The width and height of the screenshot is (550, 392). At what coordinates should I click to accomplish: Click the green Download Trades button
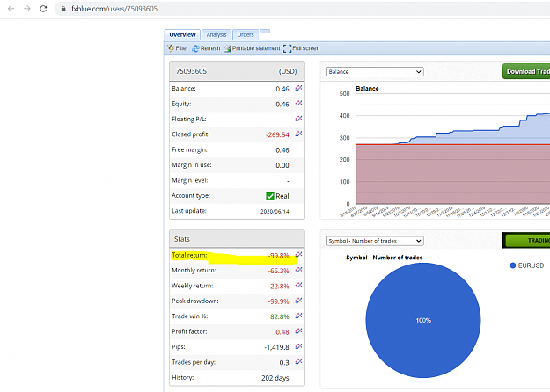pyautogui.click(x=526, y=71)
